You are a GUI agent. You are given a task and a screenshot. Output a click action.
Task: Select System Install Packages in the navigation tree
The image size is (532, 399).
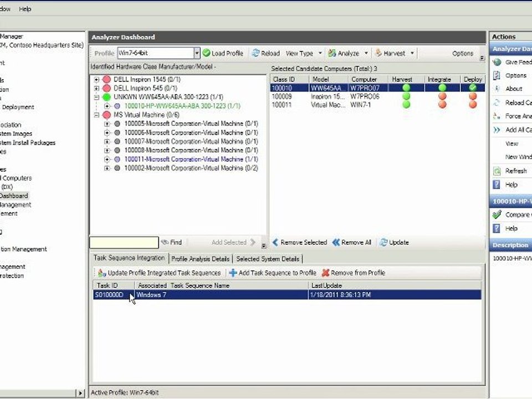[28, 142]
